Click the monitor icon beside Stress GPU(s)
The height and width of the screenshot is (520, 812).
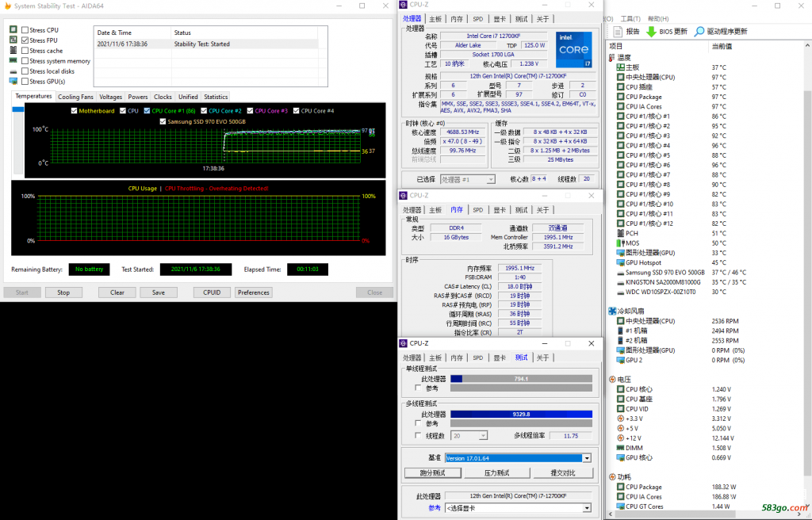pos(13,82)
